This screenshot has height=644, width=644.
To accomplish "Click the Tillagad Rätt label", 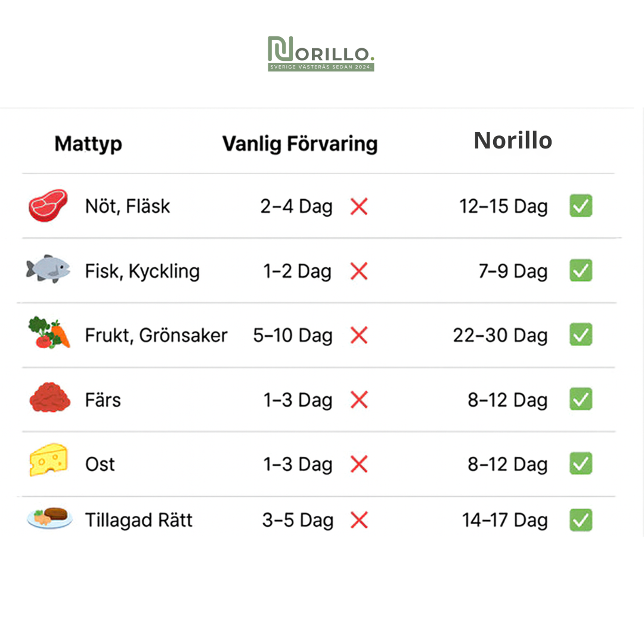I will 138,520.
